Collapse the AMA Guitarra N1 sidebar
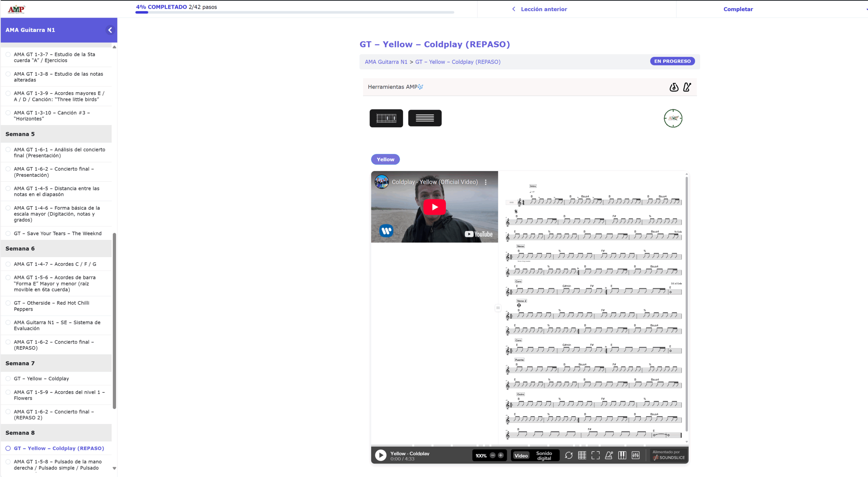 point(110,30)
